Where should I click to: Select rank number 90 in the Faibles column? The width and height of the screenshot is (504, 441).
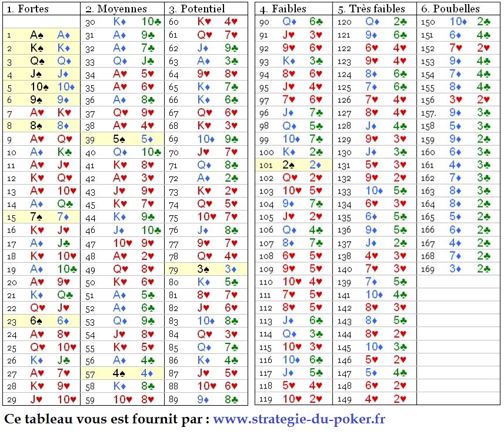point(263,22)
